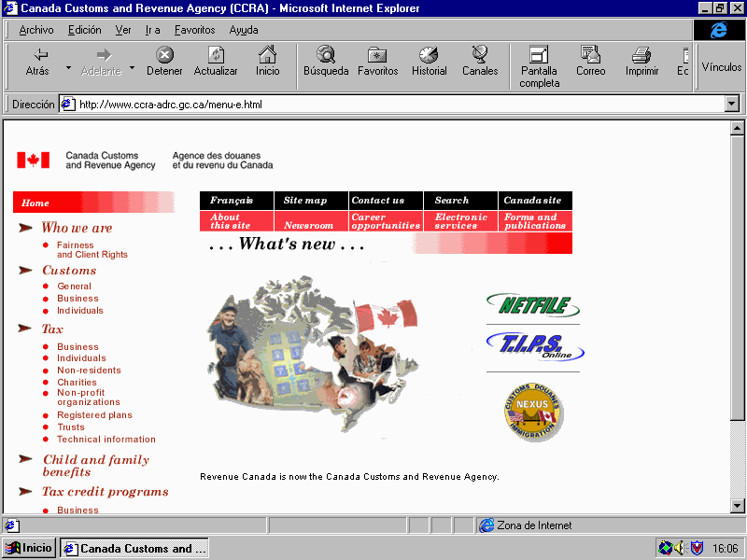
Task: Open the T.I.P.S. Online logo
Action: (534, 346)
